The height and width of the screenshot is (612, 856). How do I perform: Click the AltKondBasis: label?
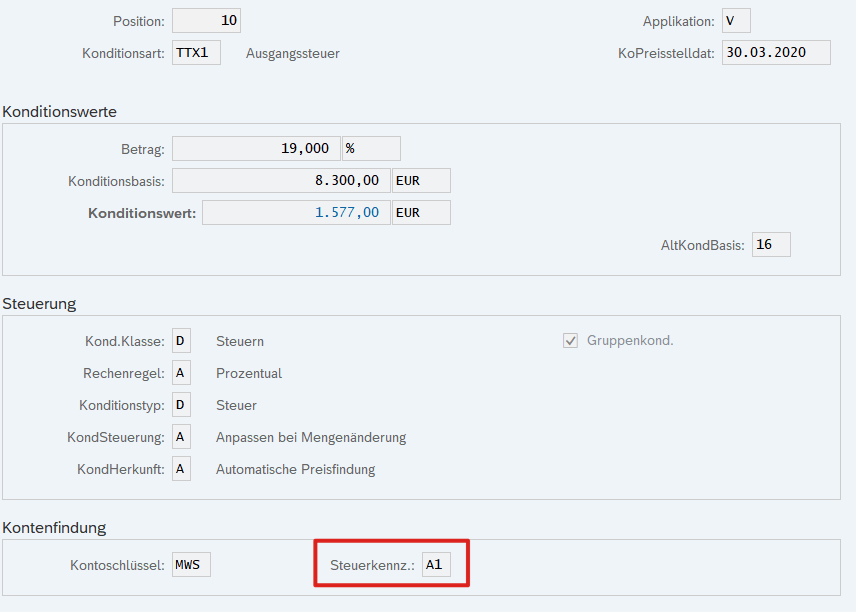pyautogui.click(x=703, y=245)
